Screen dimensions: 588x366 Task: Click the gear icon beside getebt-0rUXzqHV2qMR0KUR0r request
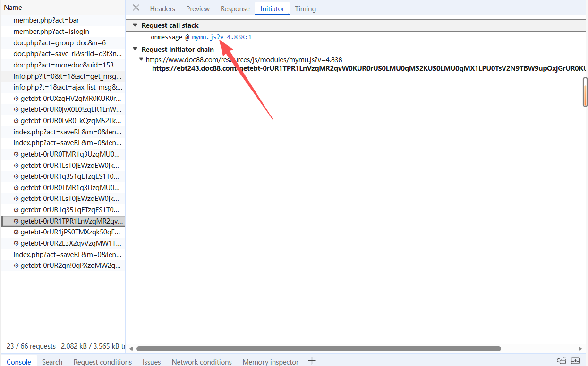tap(16, 99)
